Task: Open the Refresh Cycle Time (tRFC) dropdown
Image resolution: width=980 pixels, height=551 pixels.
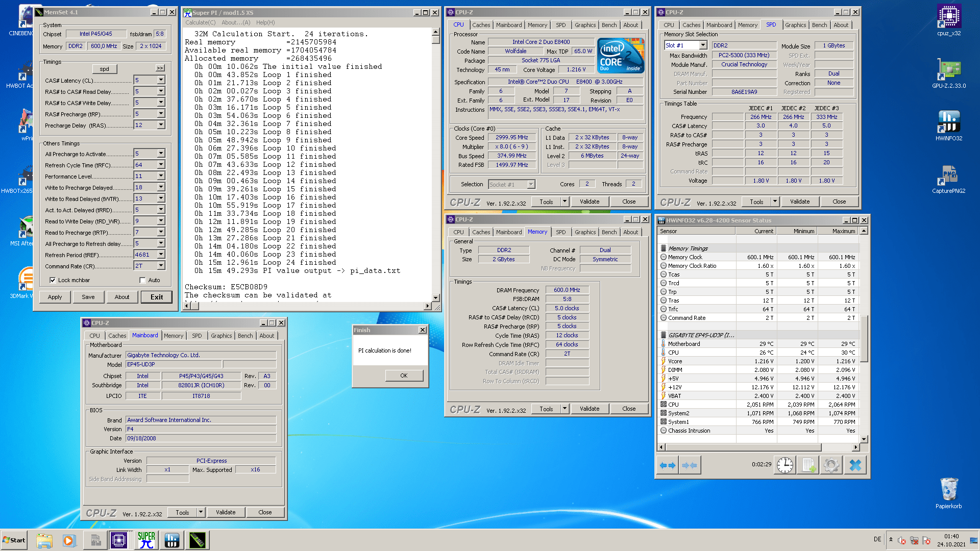Action: coord(161,165)
